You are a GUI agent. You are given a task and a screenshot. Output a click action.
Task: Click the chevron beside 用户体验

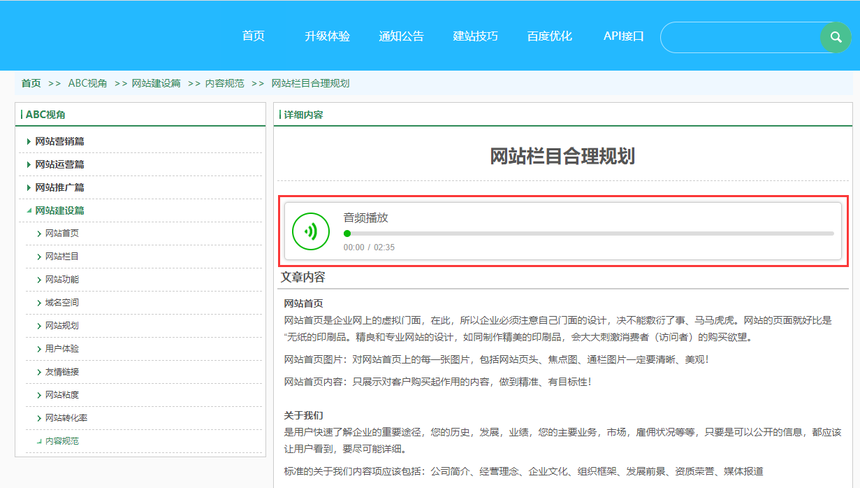[39, 349]
